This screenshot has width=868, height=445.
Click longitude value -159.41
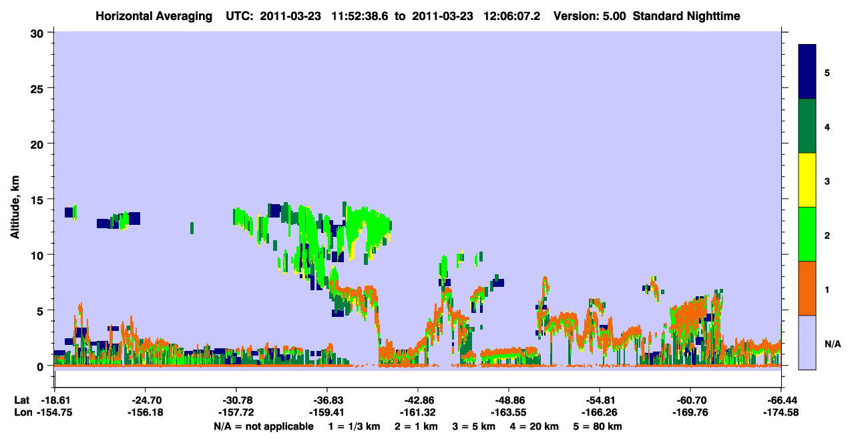point(327,412)
